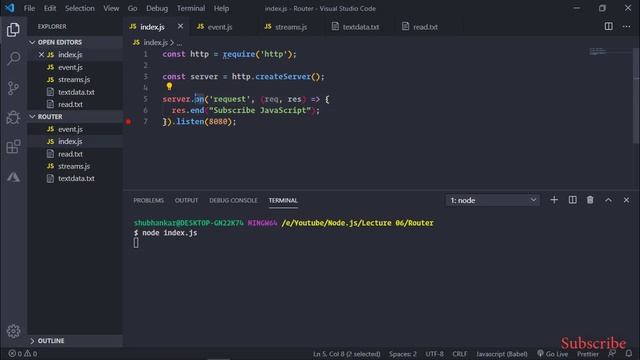The image size is (640, 360).
Task: Open the Go menu
Action: coord(132,8)
